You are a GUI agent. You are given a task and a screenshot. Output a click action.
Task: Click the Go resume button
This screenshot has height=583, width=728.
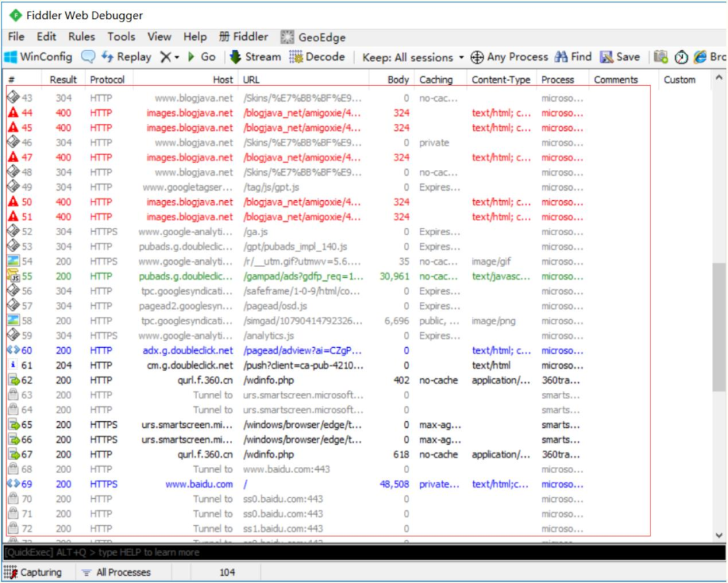202,57
